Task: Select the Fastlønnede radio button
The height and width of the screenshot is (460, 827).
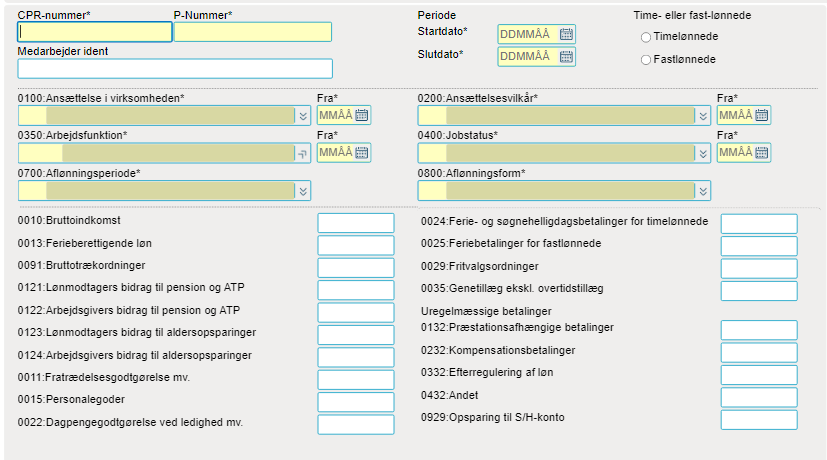Action: coord(646,60)
